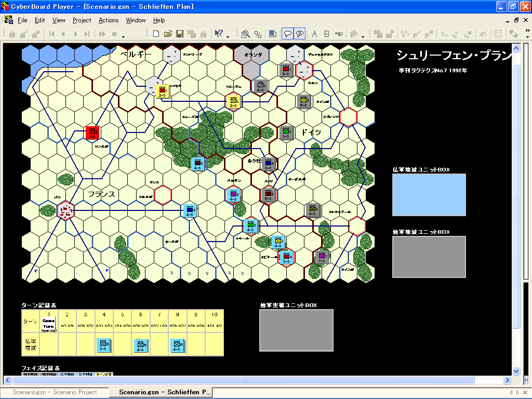Click the blue checkered board icon in toolbar

(272, 34)
